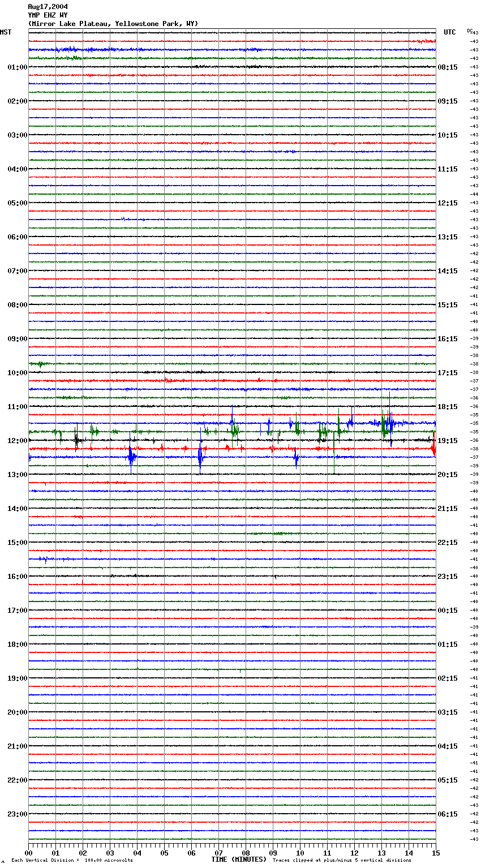Click minute tick label 15 on bottom axis
The width and height of the screenshot is (481, 868).
[436, 853]
